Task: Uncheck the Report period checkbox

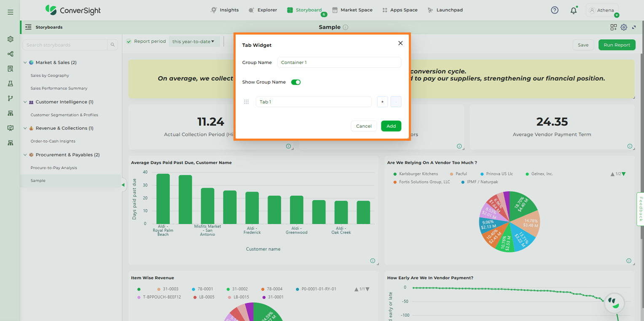Action: [129, 41]
